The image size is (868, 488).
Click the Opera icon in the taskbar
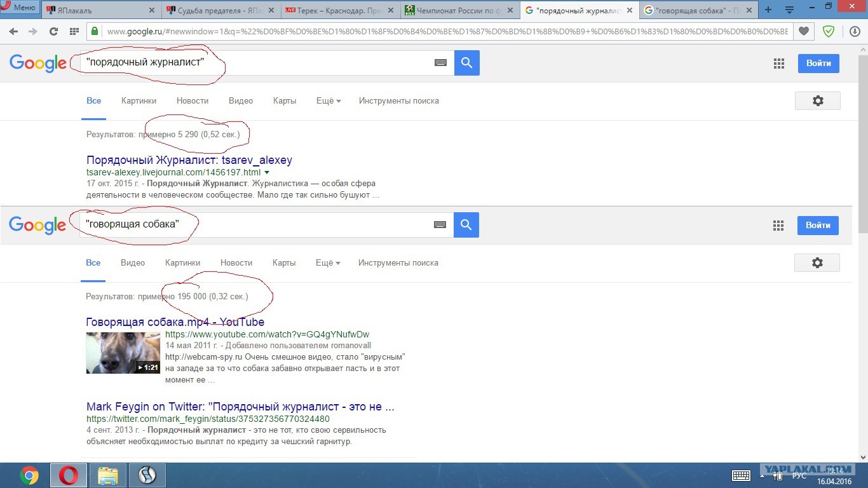(x=69, y=475)
